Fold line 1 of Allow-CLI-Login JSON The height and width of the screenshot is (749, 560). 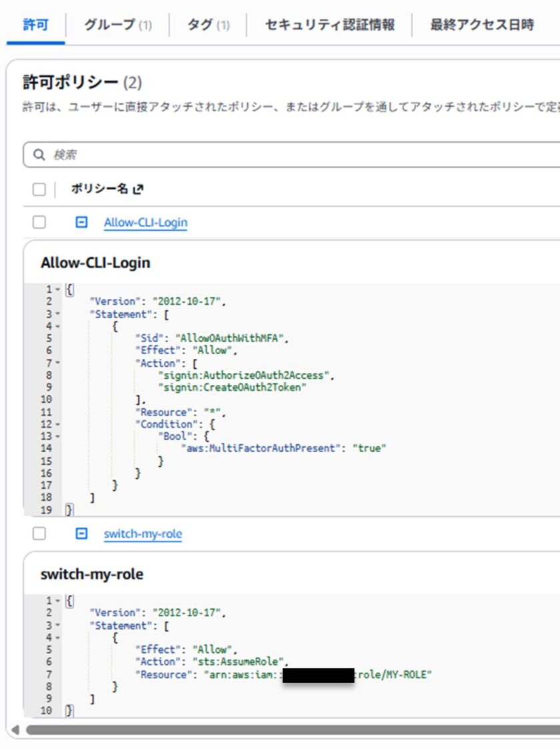click(x=58, y=289)
